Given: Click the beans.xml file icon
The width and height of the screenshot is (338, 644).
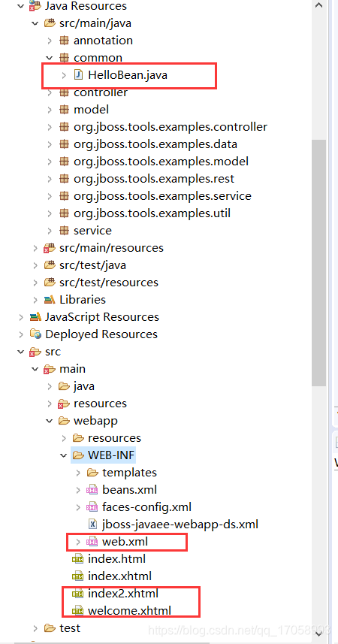Looking at the screenshot, I should pyautogui.click(x=92, y=489).
